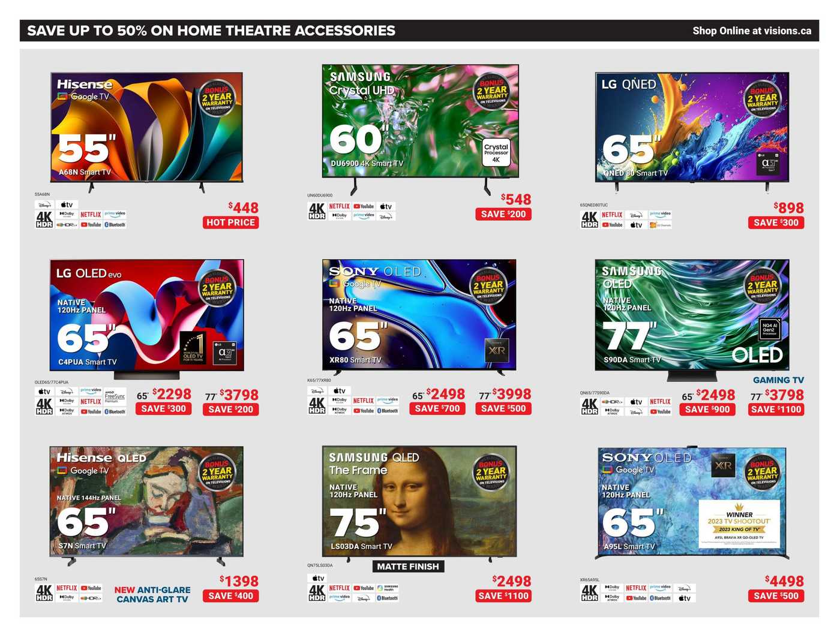Click the 2023 TV Shootout Winner badge
Image resolution: width=840 pixels, height=638 pixels.
739,525
